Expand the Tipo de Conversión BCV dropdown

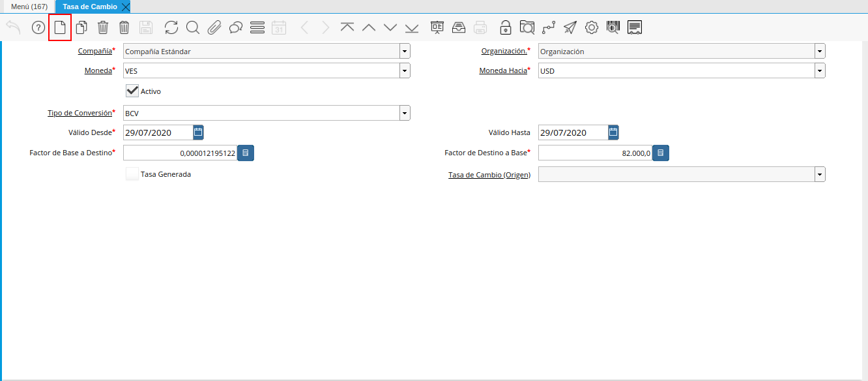(x=405, y=113)
